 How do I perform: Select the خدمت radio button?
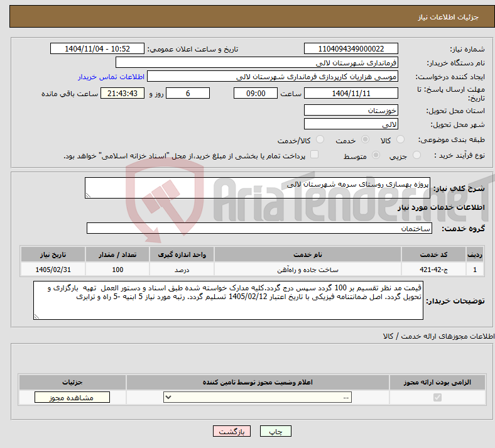coord(365,139)
